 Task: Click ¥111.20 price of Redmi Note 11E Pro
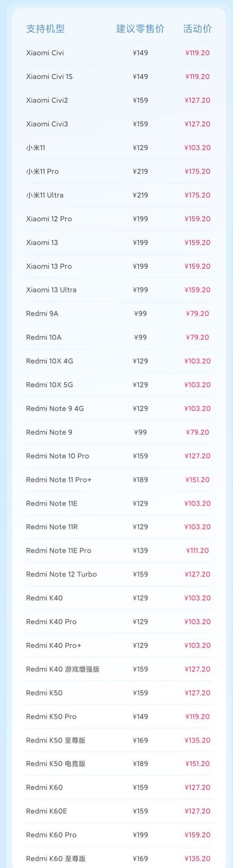tap(197, 551)
